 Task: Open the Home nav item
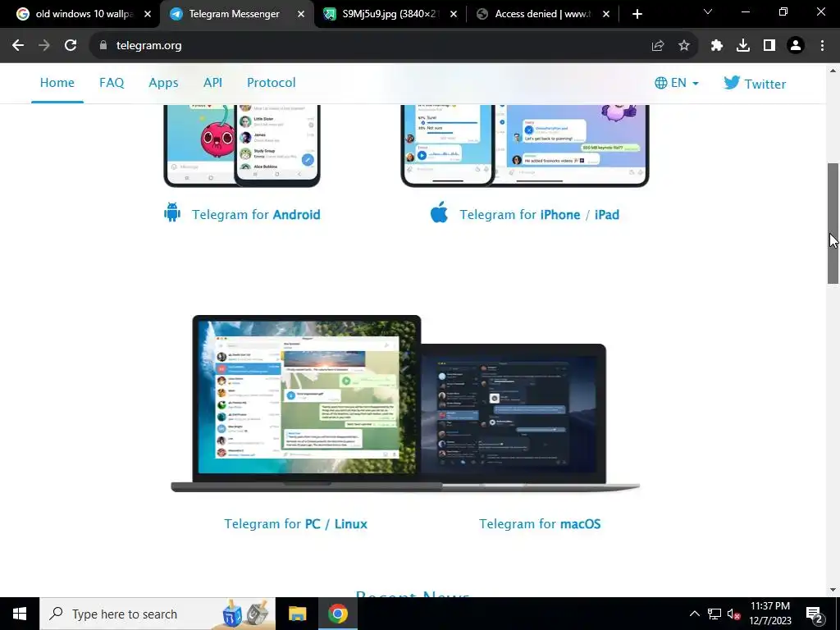click(57, 83)
